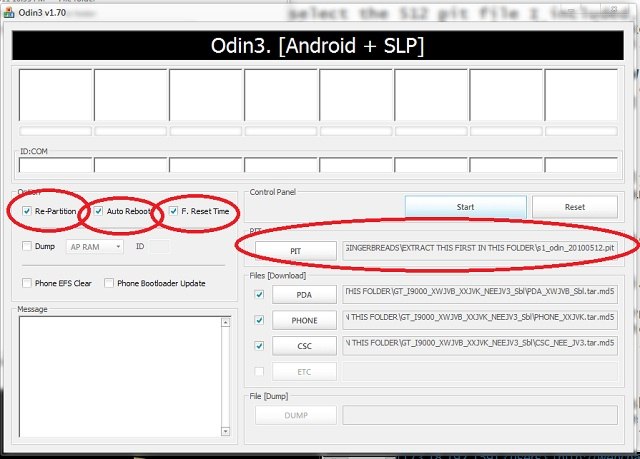640x459 pixels.
Task: Click the Dump ID input field
Action: pos(160,246)
